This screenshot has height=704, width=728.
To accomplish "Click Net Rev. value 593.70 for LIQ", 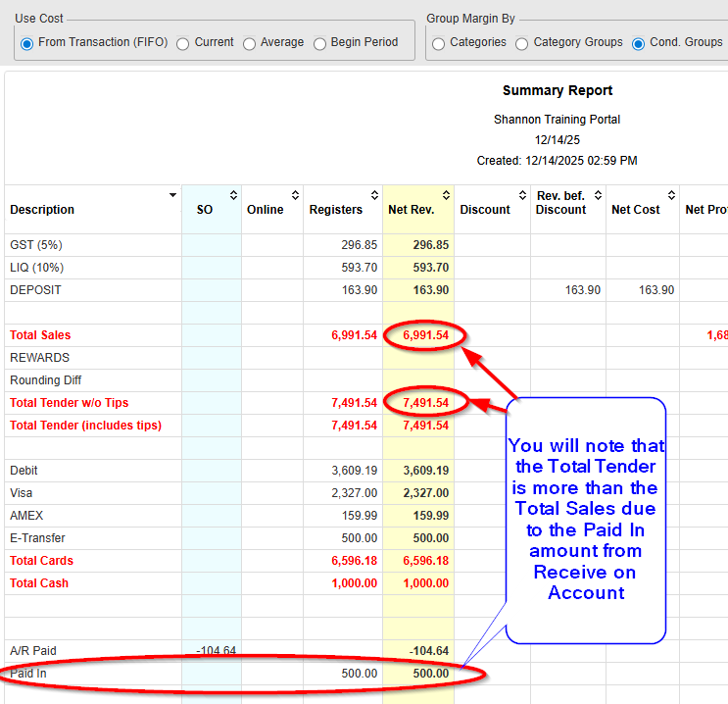I will (431, 268).
